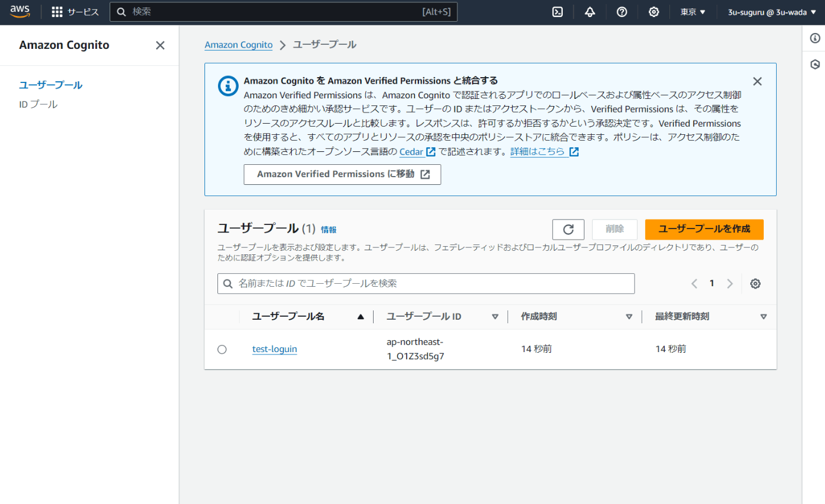The image size is (825, 504).
Task: Select ID プール in side navigation
Action: (x=38, y=104)
